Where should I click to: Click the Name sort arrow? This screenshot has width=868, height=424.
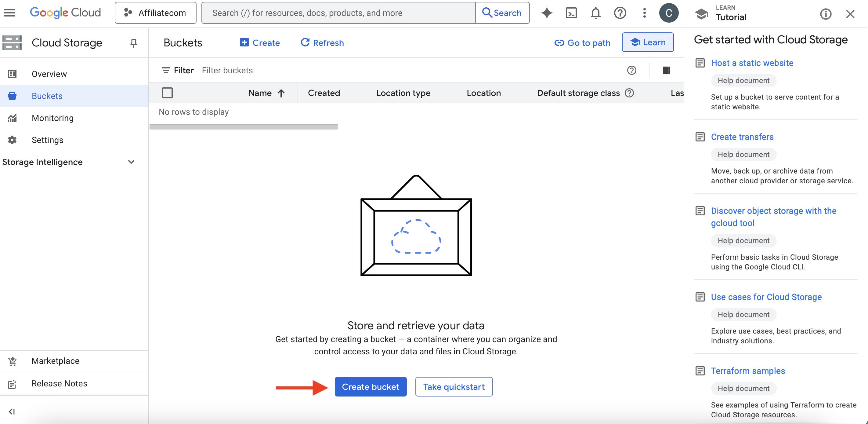click(281, 93)
